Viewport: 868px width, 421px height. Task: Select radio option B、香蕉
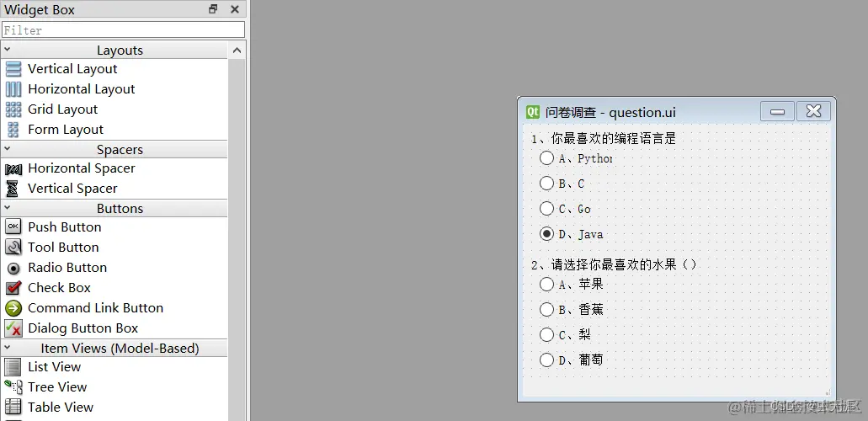(572, 310)
